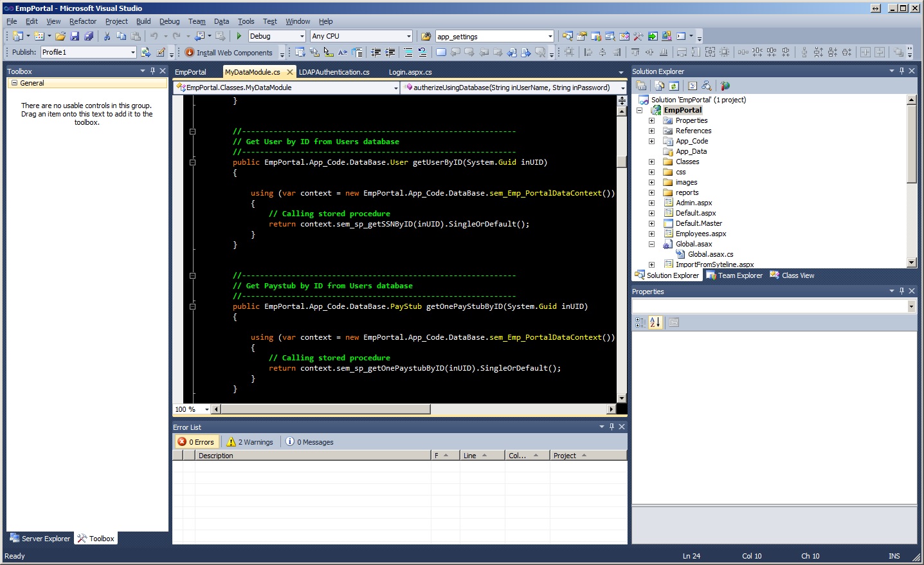Viewport: 924px width, 565px height.
Task: Expand the Classes folder in Solution Explorer
Action: [651, 162]
